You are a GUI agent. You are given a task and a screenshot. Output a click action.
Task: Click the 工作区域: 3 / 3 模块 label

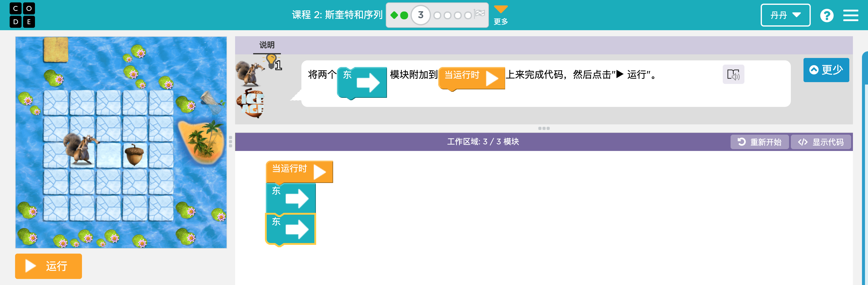click(483, 142)
